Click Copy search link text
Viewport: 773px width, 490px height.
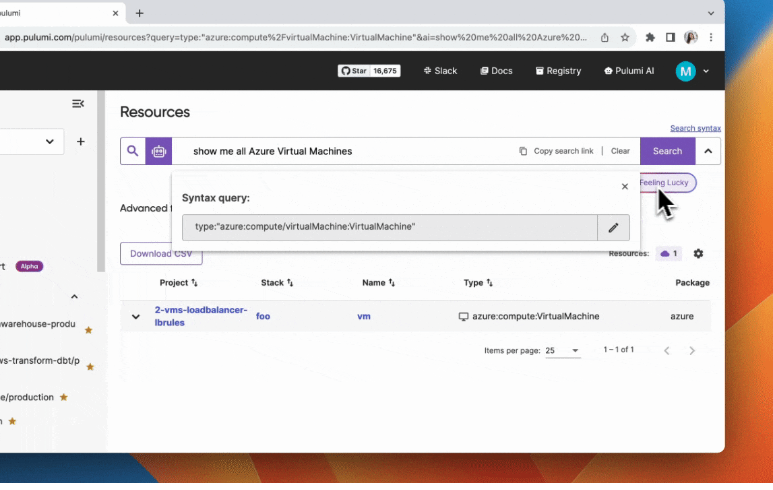(563, 151)
